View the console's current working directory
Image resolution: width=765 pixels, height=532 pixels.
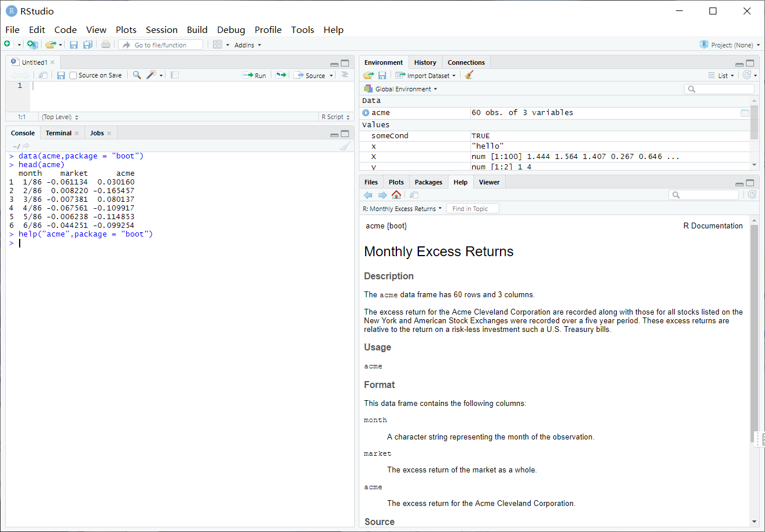26,146
